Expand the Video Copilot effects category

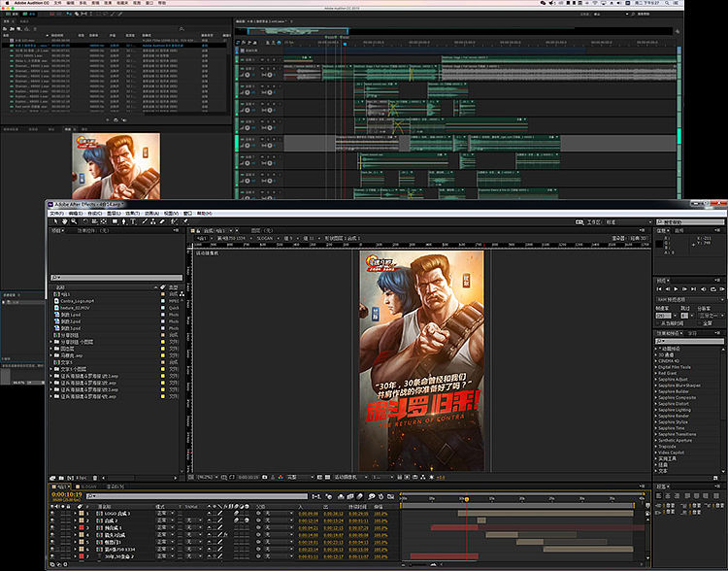coord(655,453)
